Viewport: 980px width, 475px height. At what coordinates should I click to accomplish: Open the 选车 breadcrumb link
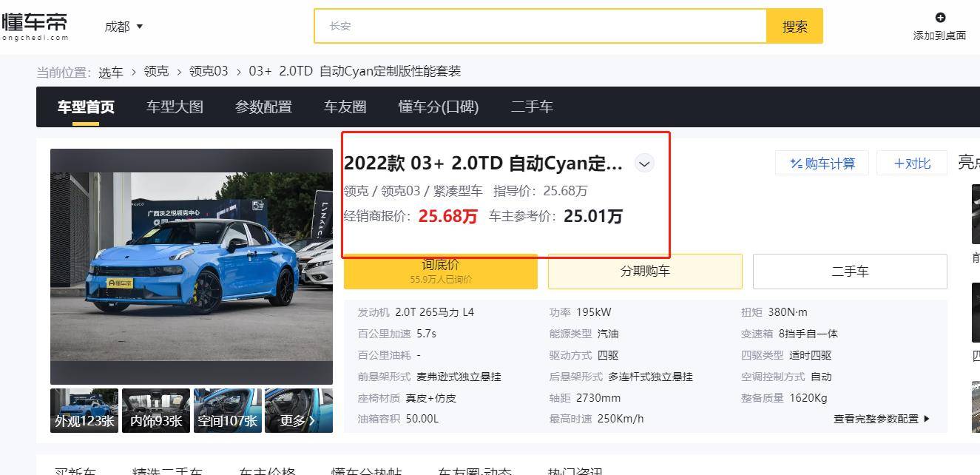(111, 72)
